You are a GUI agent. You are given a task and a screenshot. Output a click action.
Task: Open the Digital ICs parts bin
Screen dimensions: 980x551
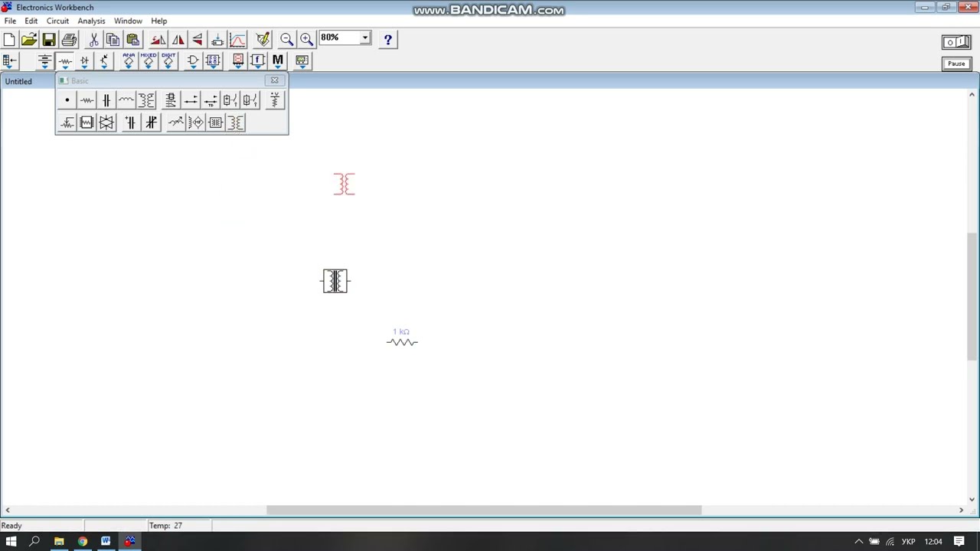pyautogui.click(x=168, y=60)
